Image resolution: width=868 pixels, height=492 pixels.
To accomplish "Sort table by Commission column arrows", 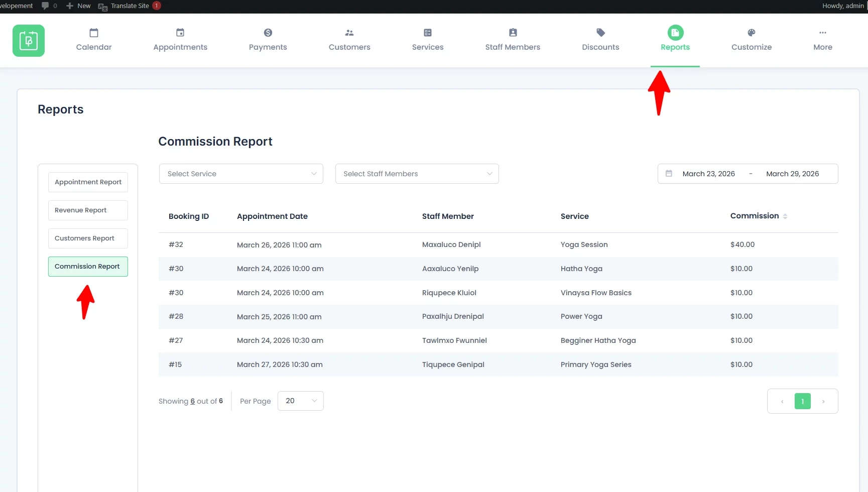I will point(785,216).
